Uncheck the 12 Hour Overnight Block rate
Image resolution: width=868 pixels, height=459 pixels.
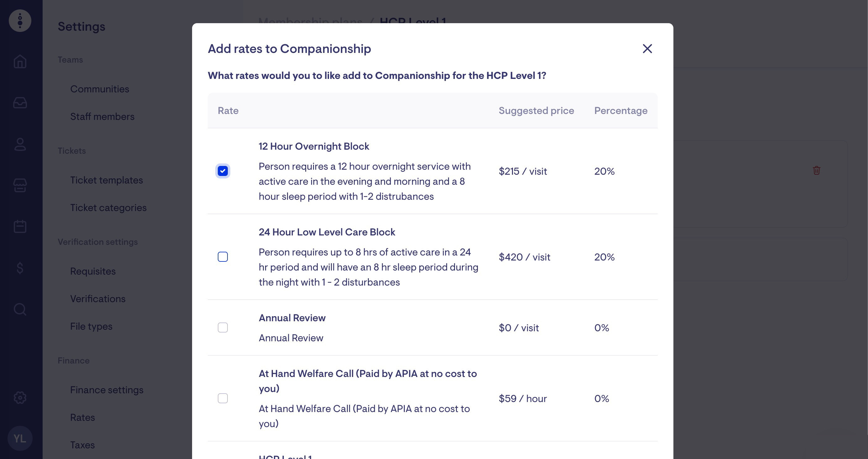[223, 171]
